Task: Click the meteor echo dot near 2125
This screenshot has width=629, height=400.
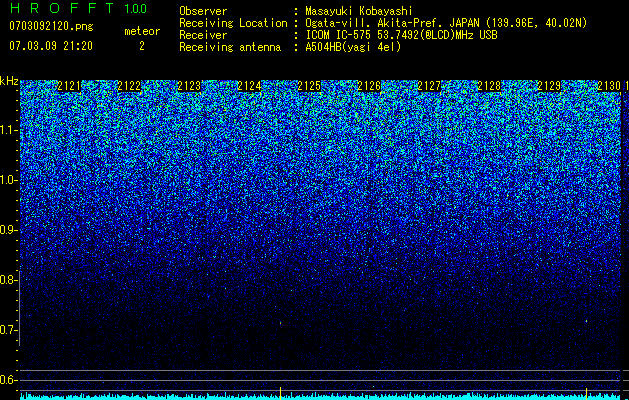Action: click(280, 323)
